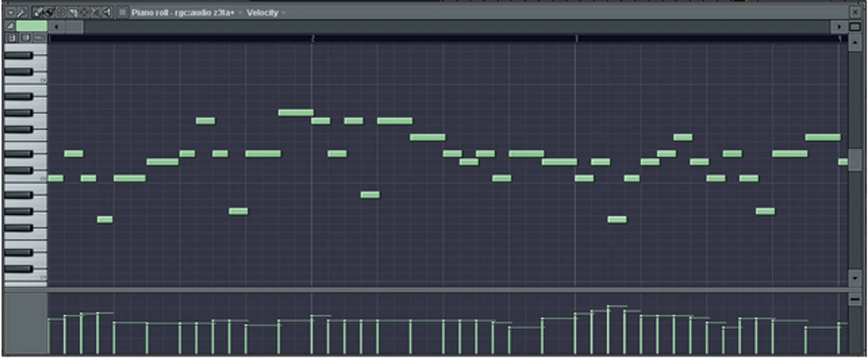Open the Piano roll options menu arrow
Image resolution: width=868 pixels, height=358 pixels.
pos(10,12)
